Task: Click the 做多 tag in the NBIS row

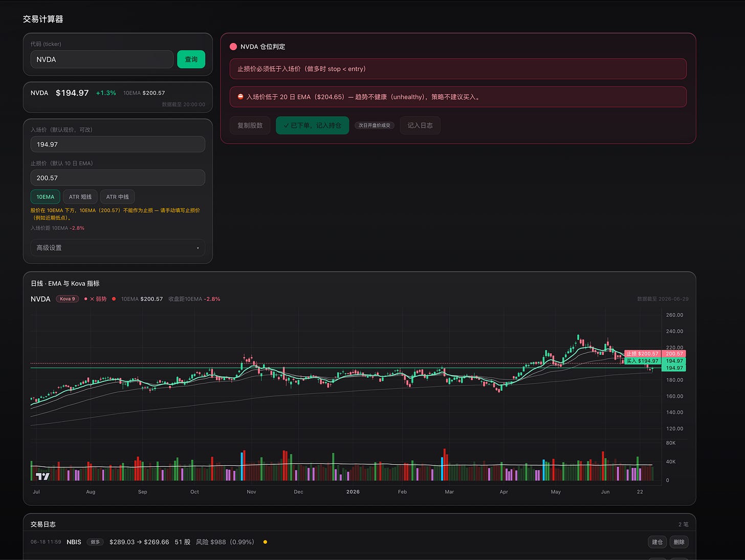Action: [x=96, y=542]
